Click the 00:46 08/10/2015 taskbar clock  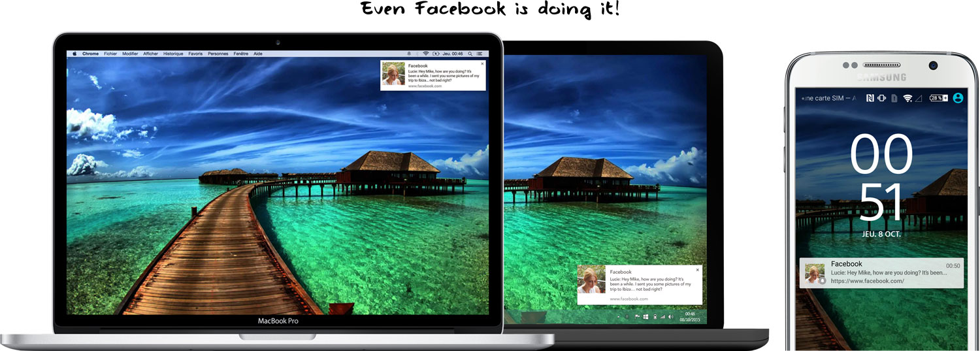point(690,317)
